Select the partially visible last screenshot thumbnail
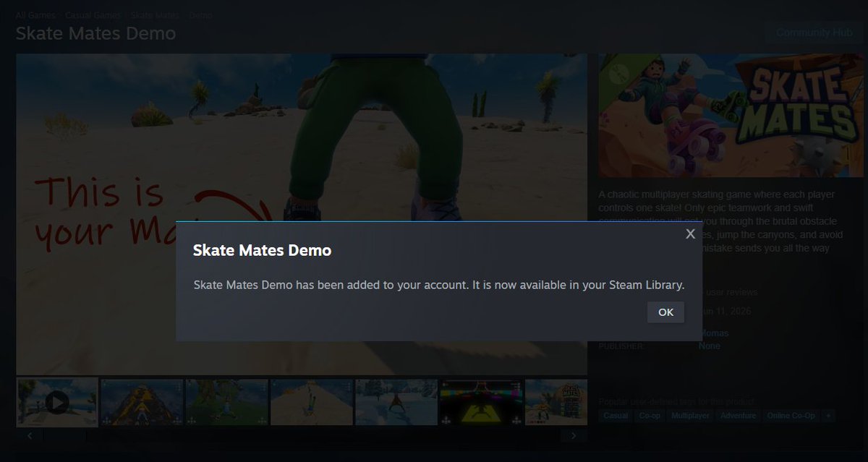The image size is (868, 462). (556, 402)
